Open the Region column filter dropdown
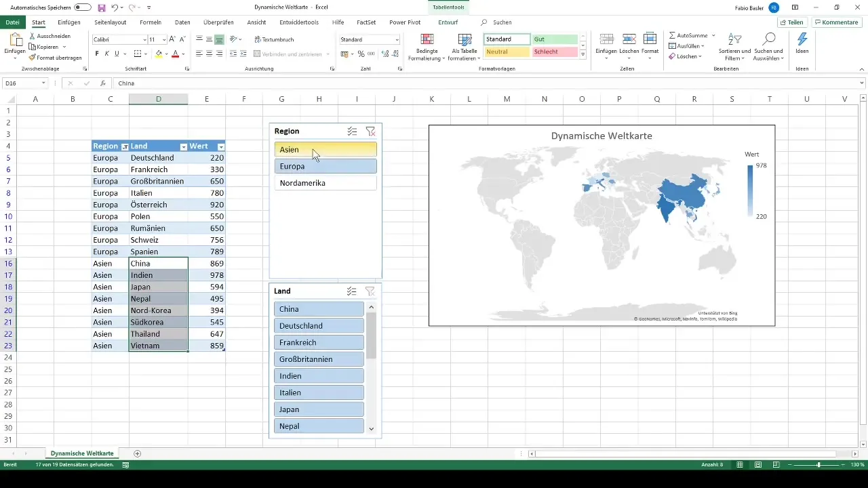Viewport: 868px width, 488px height. click(x=125, y=146)
